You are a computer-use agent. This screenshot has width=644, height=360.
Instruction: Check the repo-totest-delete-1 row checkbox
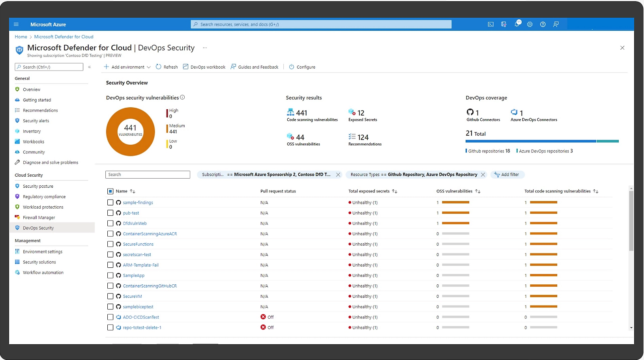pyautogui.click(x=110, y=328)
